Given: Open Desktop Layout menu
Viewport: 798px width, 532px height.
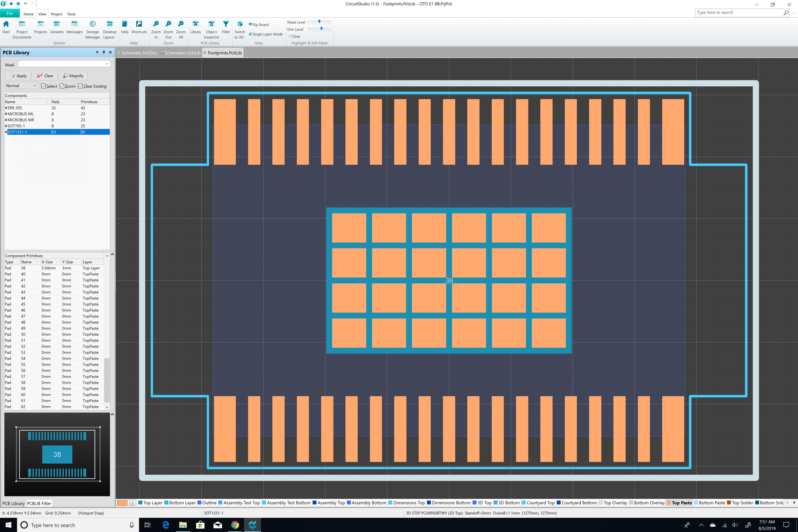Looking at the screenshot, I should (x=110, y=30).
